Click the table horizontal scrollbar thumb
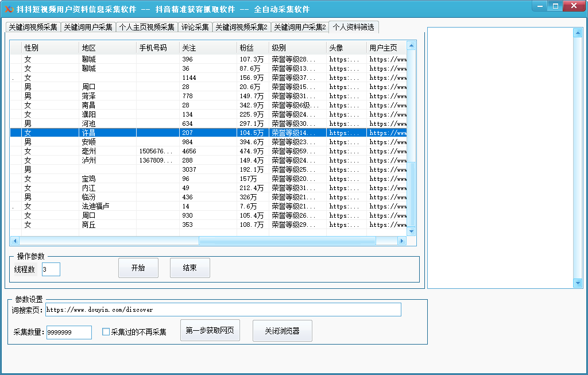Screen dimensions: 588x375 287,241
